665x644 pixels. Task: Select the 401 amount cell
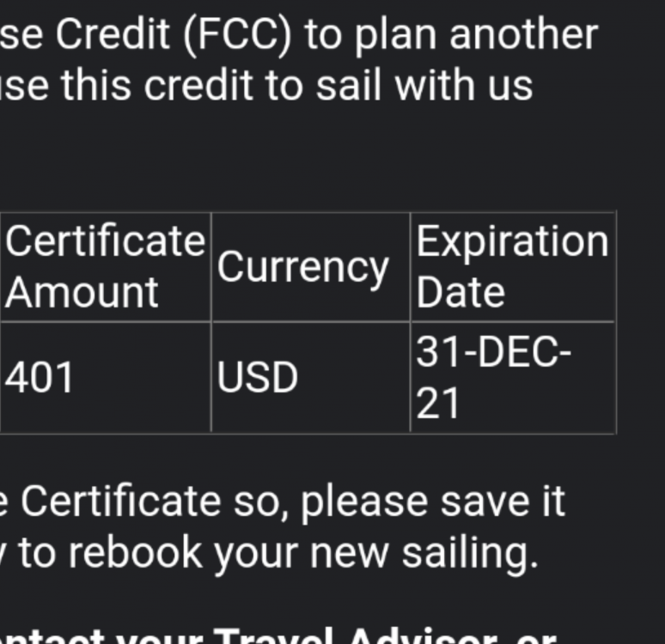[106, 377]
